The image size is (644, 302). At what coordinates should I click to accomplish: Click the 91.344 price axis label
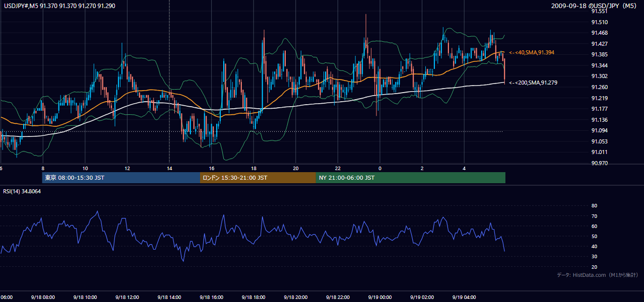[x=599, y=65]
